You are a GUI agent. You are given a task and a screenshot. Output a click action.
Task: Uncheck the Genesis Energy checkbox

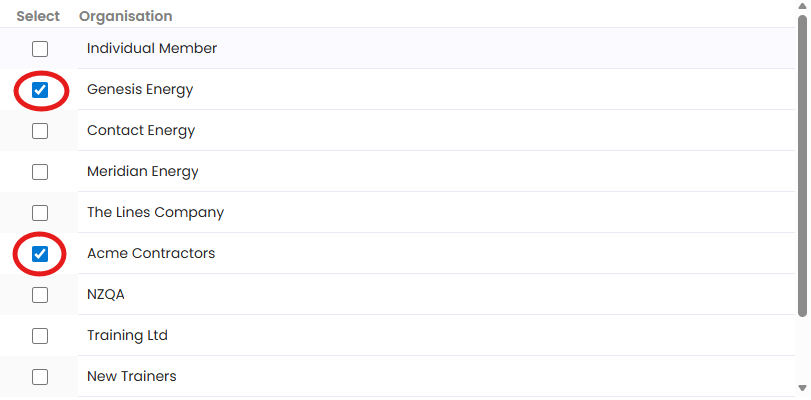tap(40, 90)
